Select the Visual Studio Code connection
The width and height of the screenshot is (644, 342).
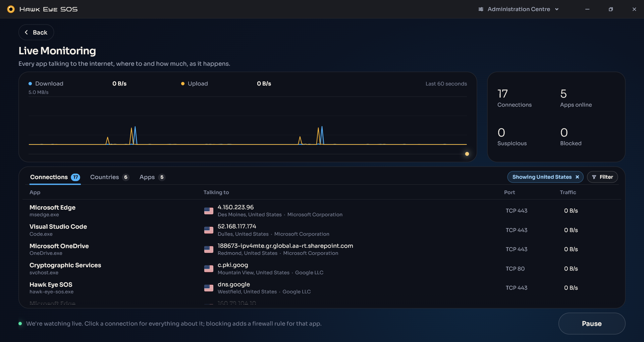point(322,230)
